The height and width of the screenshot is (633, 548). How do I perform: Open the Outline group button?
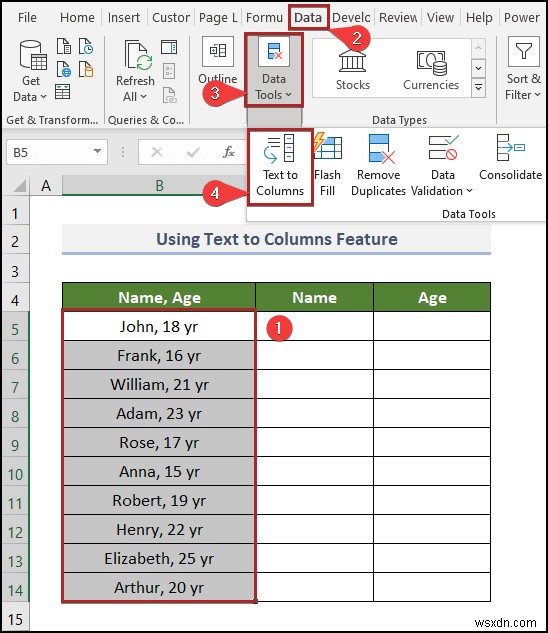218,61
